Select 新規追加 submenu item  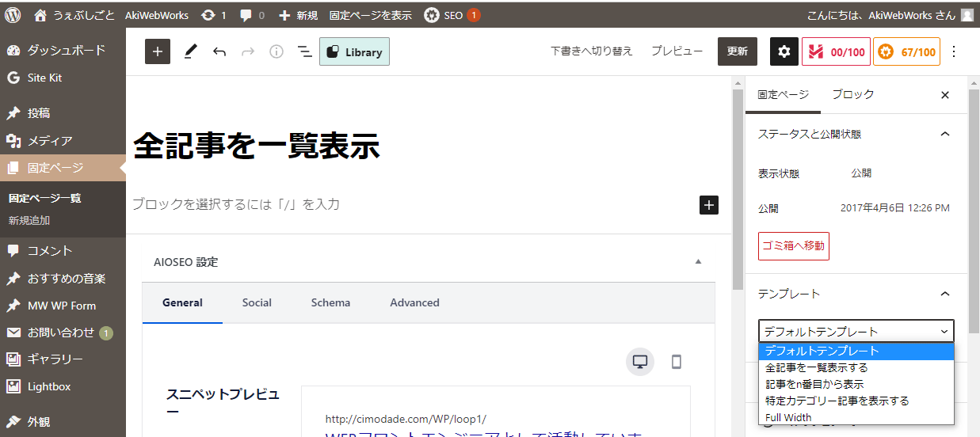(x=29, y=220)
